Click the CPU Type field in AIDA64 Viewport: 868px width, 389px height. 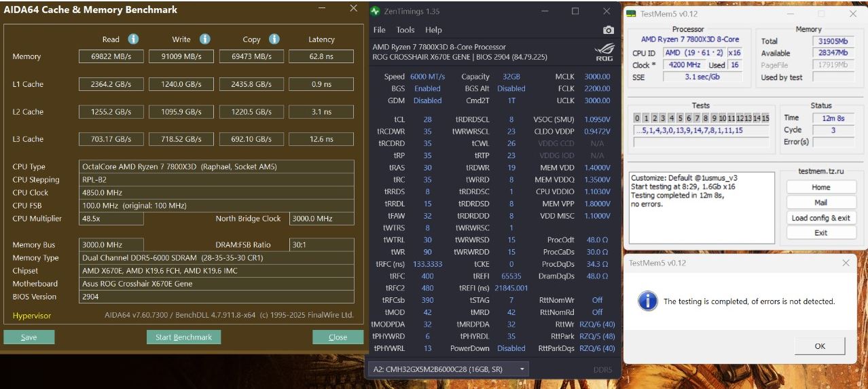coord(217,167)
